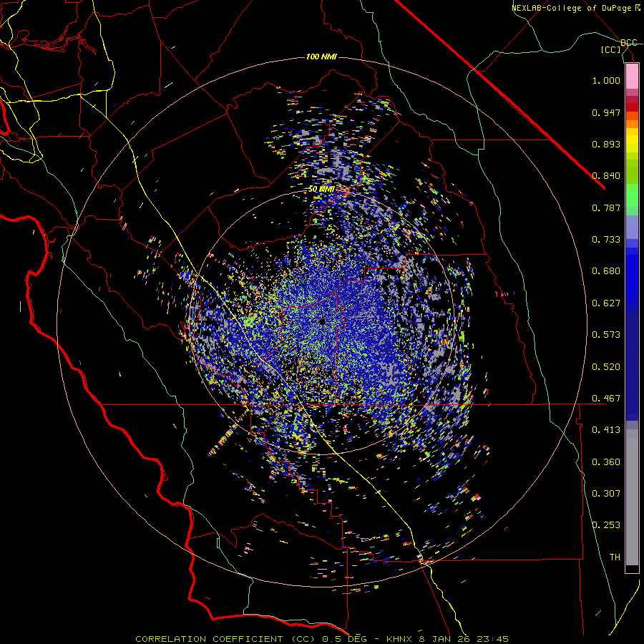The width and height of the screenshot is (644, 644).
Task: Click the TH threshold label
Action: [615, 557]
